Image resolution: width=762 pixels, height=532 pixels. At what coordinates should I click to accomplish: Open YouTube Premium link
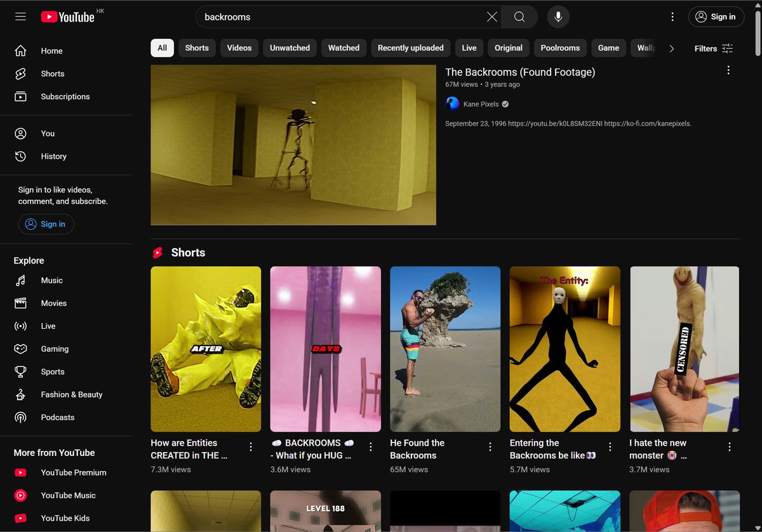pyautogui.click(x=66, y=472)
